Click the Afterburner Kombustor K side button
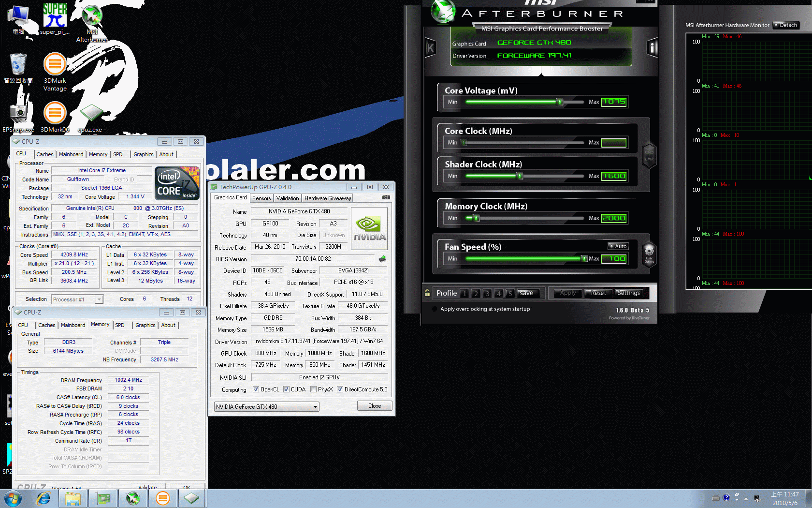This screenshot has width=812, height=508. tap(430, 47)
